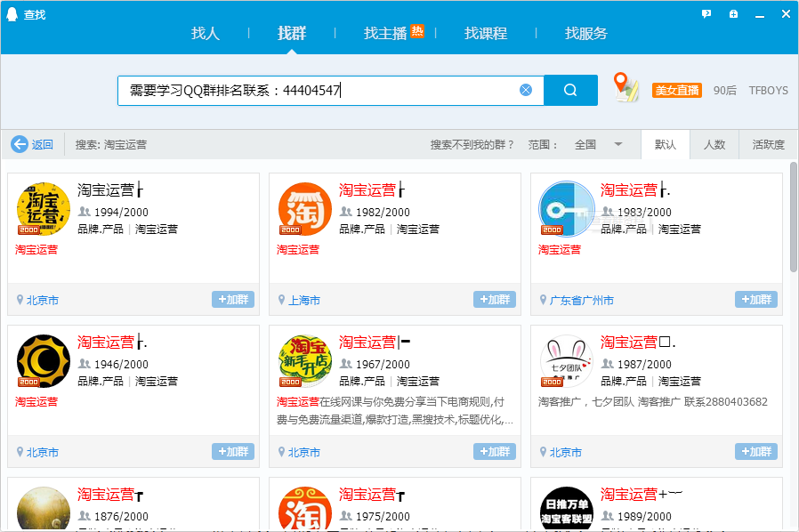Open group title above 1994/2000
Image resolution: width=799 pixels, height=532 pixels.
pos(110,190)
